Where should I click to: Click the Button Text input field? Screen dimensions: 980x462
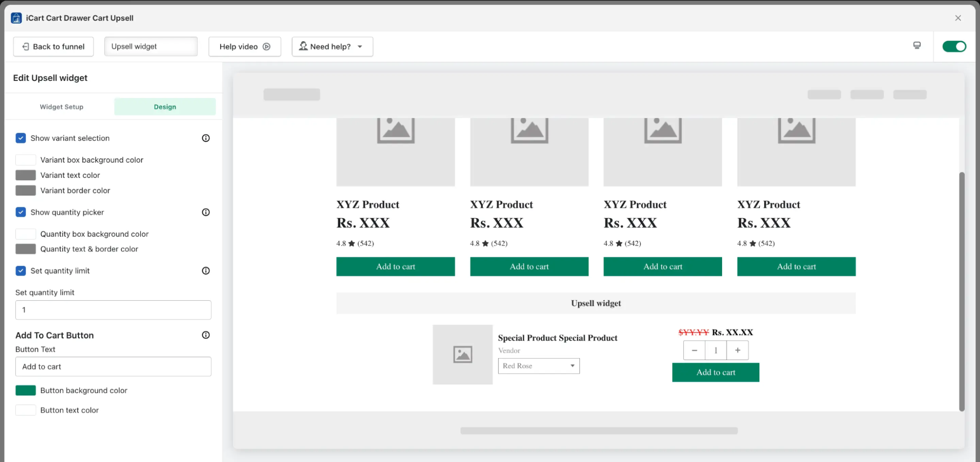tap(113, 366)
